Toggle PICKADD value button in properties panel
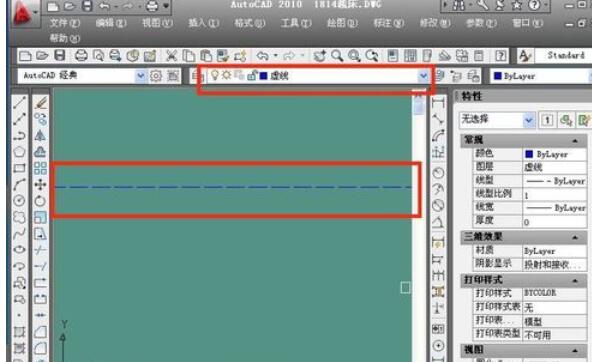This screenshot has width=592, height=362. (x=547, y=120)
